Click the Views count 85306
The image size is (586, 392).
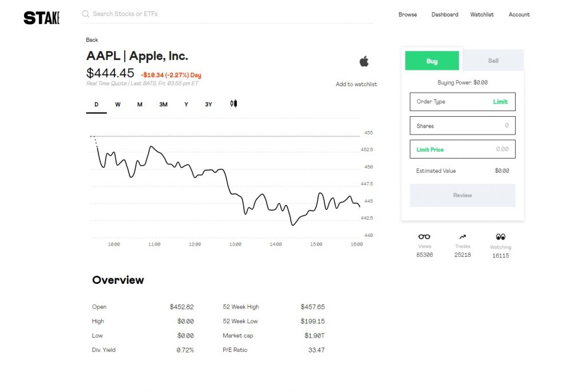point(425,255)
